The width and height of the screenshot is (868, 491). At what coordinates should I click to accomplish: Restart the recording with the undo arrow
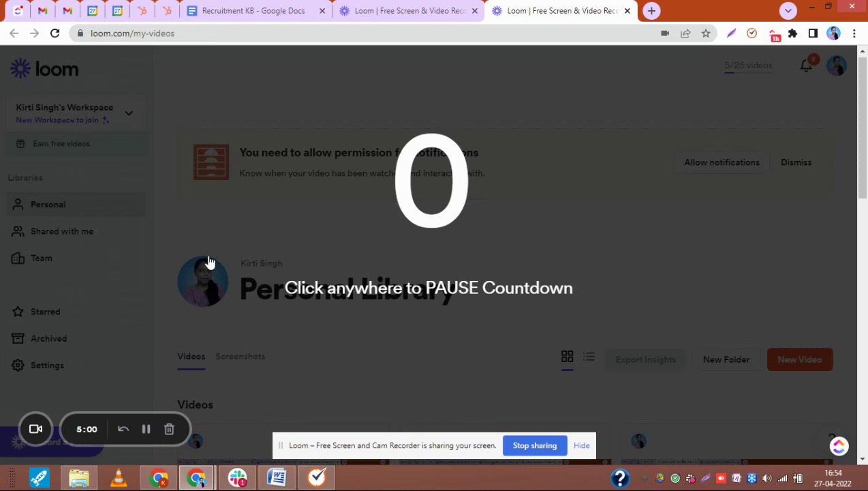point(123,429)
